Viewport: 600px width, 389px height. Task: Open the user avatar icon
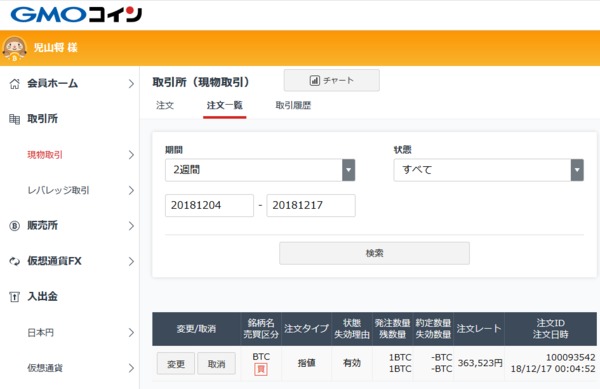click(x=14, y=49)
